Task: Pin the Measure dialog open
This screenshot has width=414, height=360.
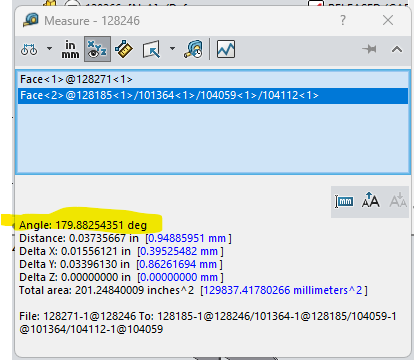Action: point(369,49)
